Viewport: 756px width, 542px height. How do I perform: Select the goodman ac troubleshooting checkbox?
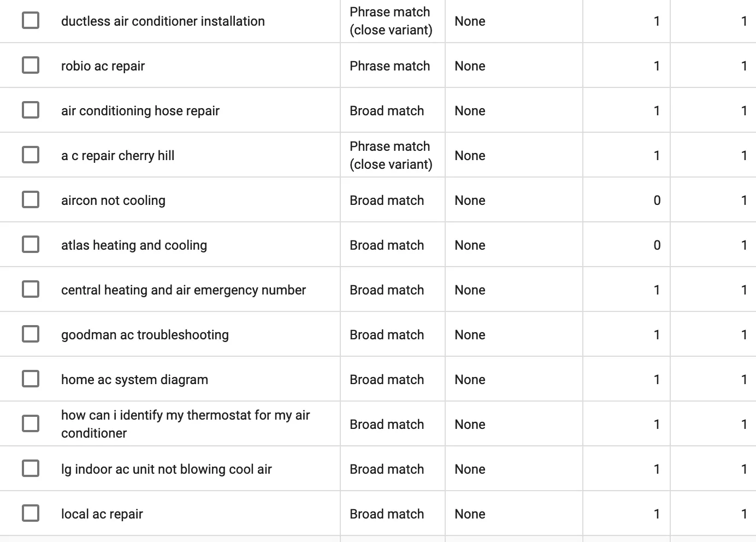31,334
